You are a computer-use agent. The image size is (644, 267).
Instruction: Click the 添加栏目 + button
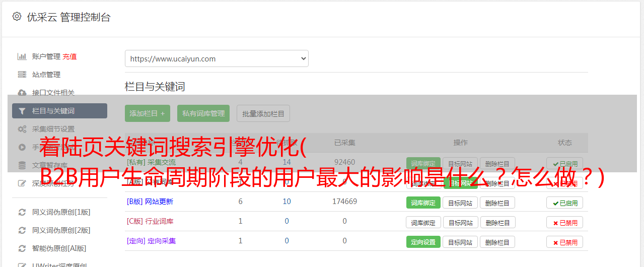[x=148, y=113]
